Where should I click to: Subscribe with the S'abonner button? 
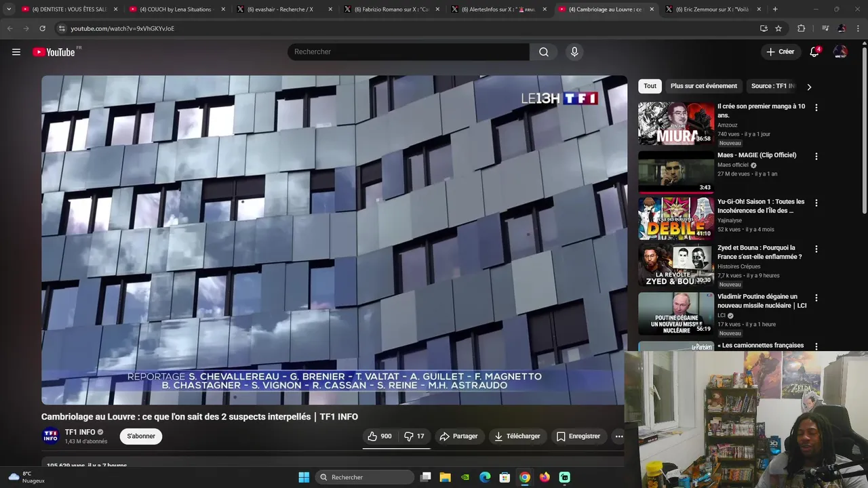(141, 436)
